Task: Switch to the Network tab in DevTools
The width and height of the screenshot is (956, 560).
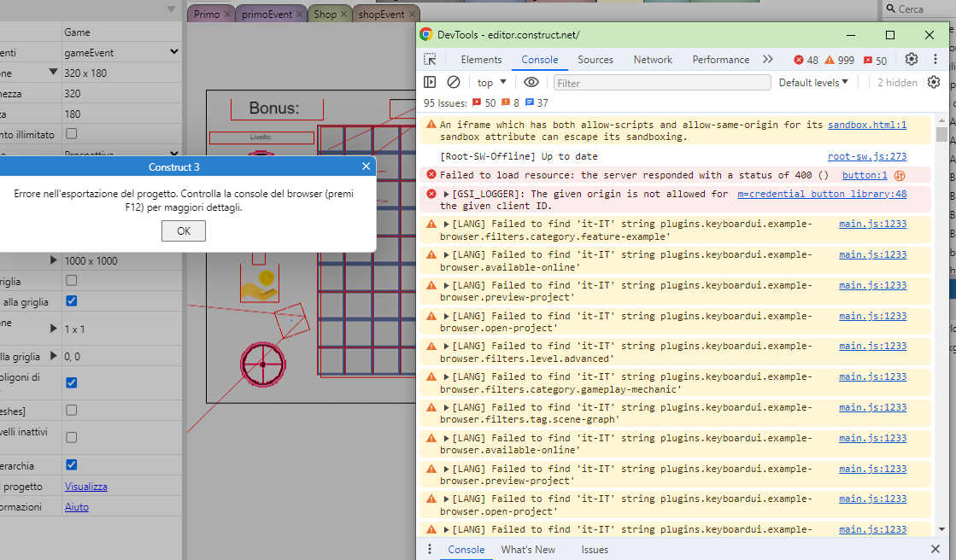Action: click(653, 60)
